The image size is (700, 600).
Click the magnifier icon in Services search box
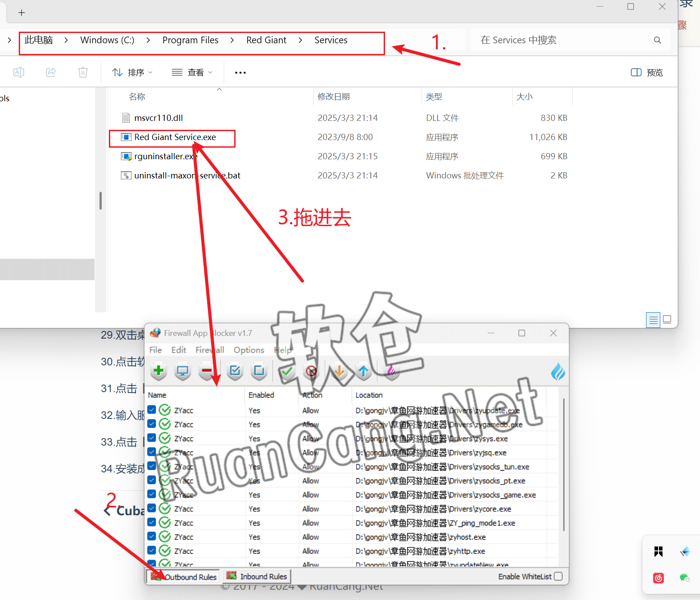tap(657, 40)
